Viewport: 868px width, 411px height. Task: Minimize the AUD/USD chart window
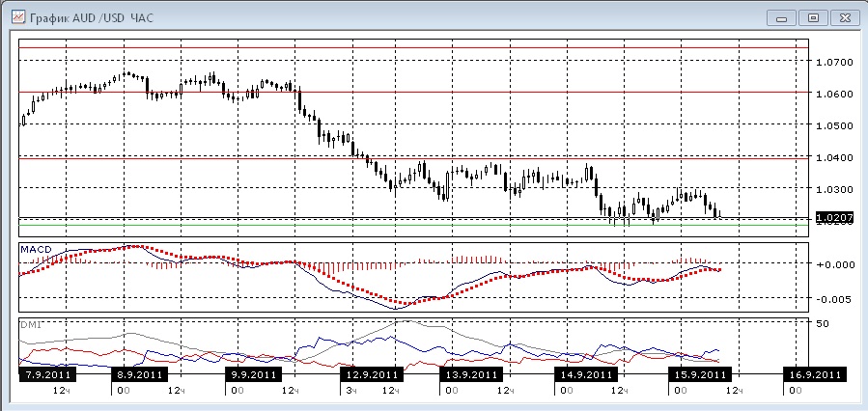click(781, 17)
